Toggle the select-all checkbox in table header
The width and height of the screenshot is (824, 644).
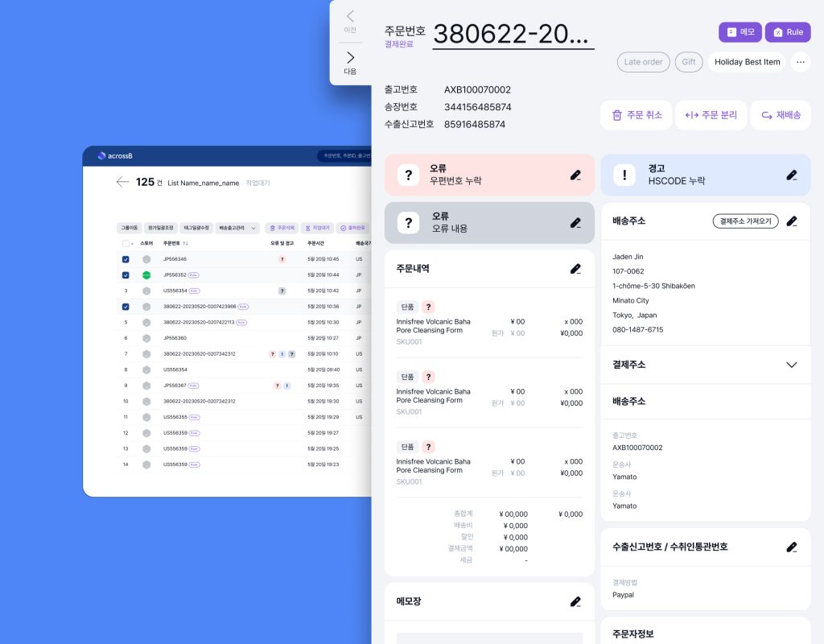point(126,243)
